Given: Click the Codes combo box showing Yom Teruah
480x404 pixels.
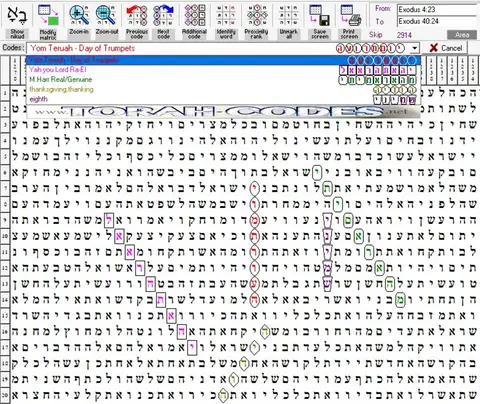Looking at the screenshot, I should 223,48.
